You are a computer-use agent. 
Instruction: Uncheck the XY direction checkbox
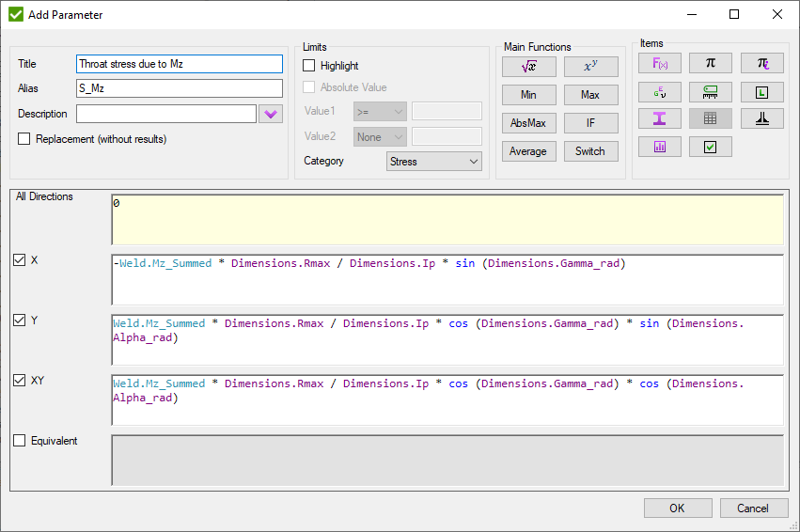click(x=20, y=381)
